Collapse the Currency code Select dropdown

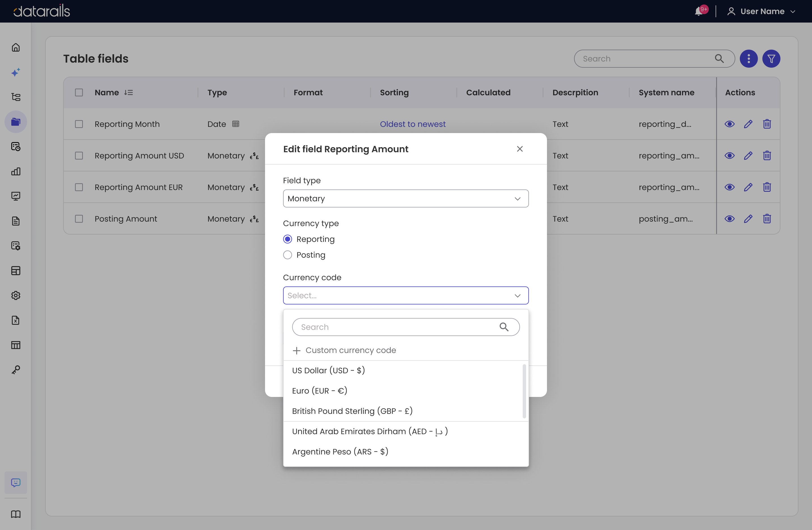point(406,295)
